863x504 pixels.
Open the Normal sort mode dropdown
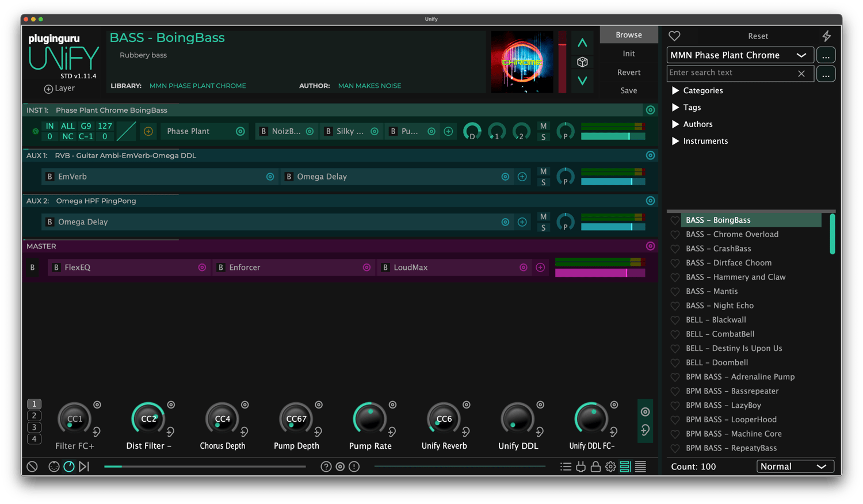(x=795, y=467)
